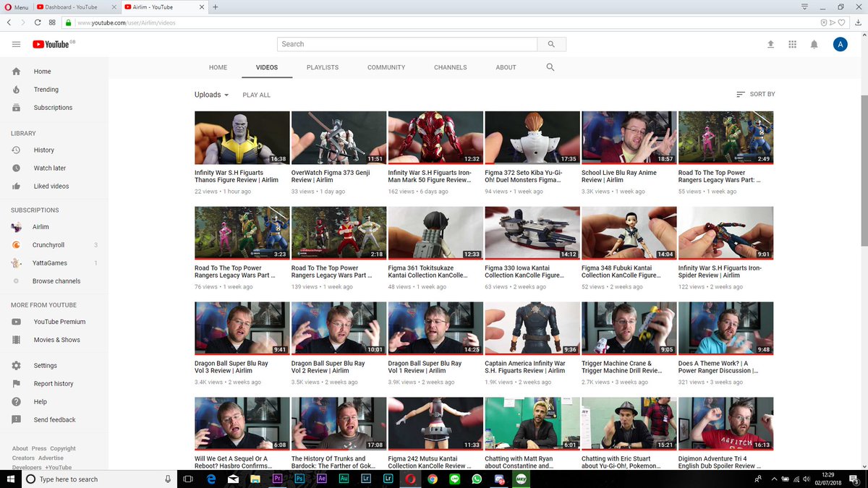Viewport: 868px width, 488px height.
Task: Open YouTube Premium link
Action: (59, 322)
